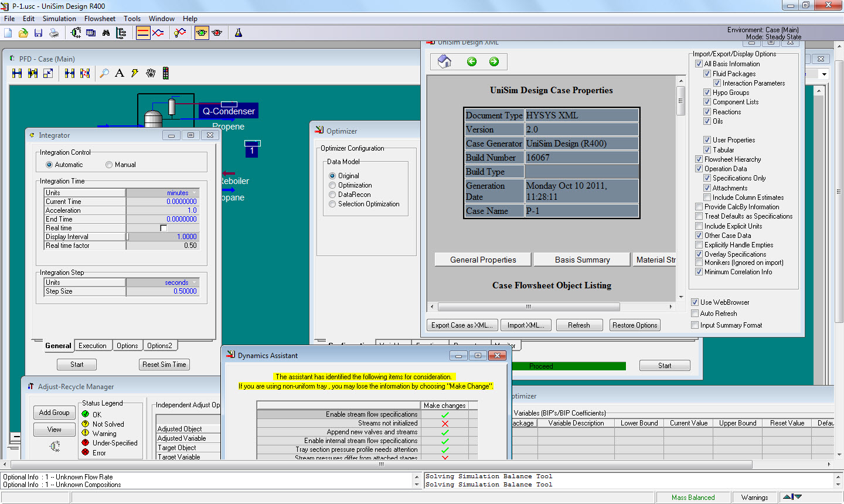Toggle Streams not initialized change mark
This screenshot has width=844, height=504.
pyautogui.click(x=445, y=423)
